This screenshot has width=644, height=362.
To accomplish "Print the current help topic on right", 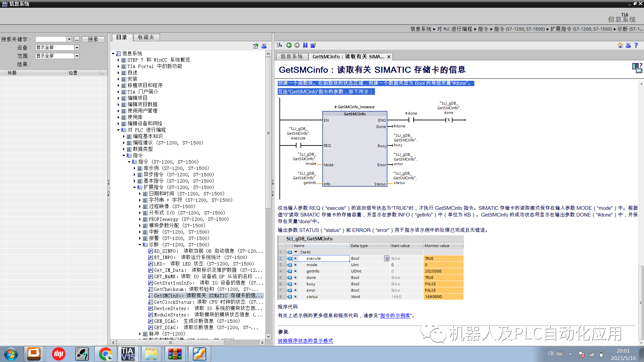I will (628, 45).
